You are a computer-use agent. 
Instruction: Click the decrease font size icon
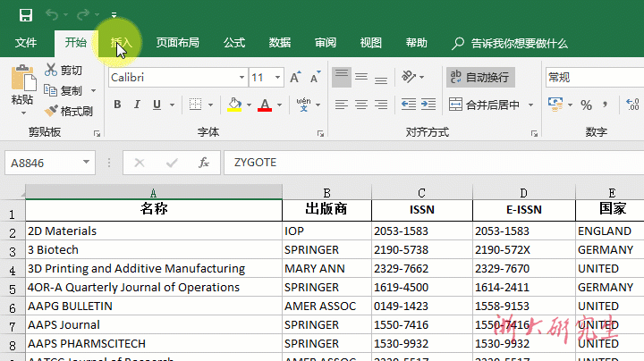pos(316,77)
